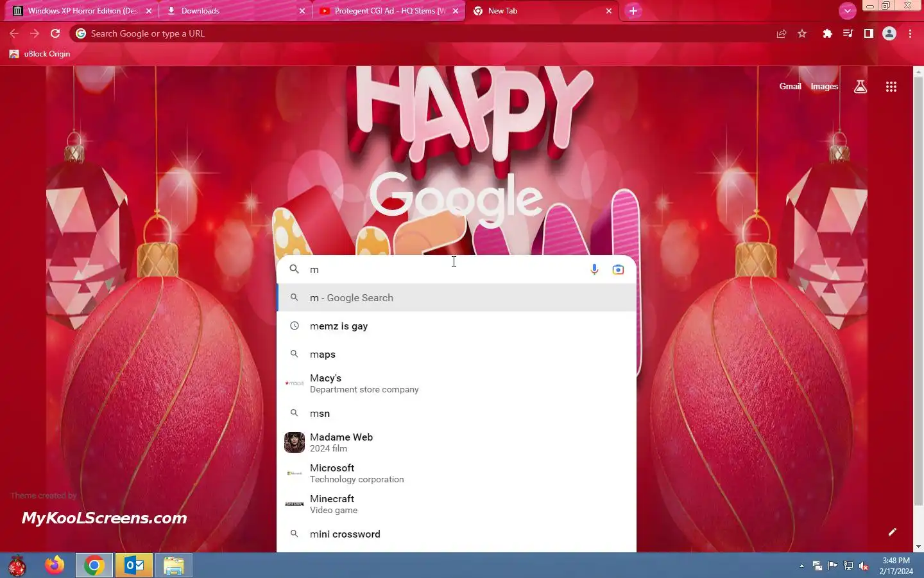Bookmark this tab with the star icon
The width and height of the screenshot is (924, 578).
(802, 34)
